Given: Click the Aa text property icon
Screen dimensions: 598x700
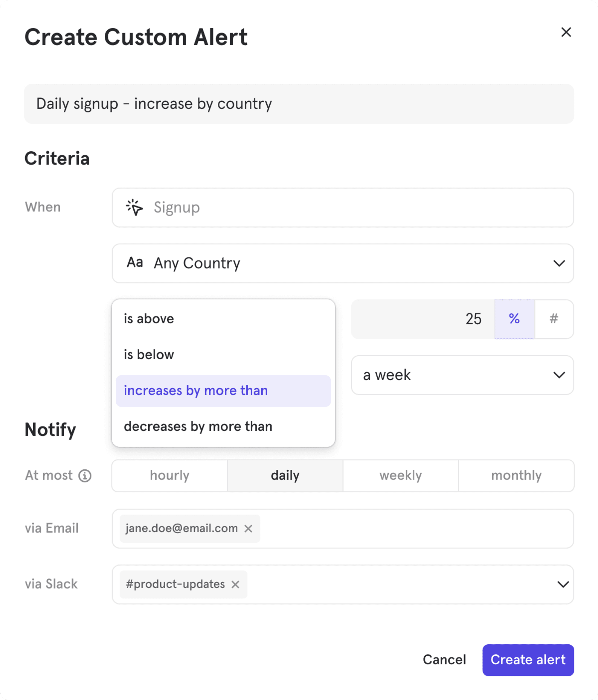Looking at the screenshot, I should click(135, 263).
